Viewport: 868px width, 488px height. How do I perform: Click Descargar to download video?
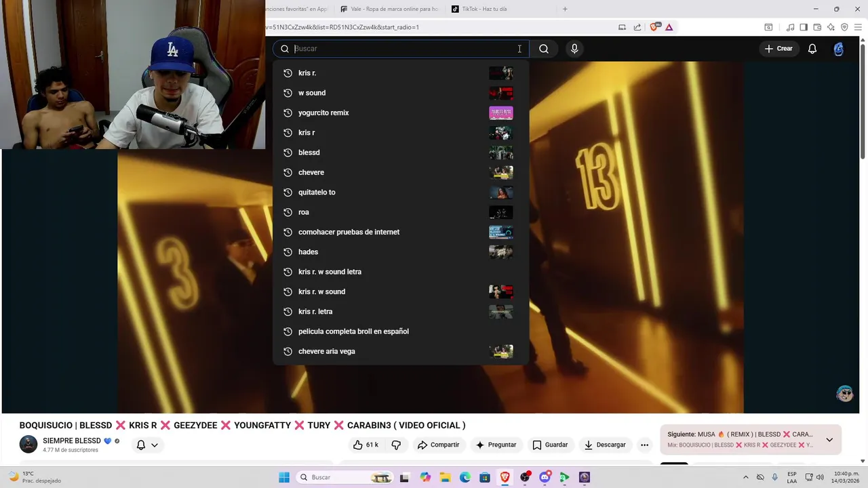(x=605, y=445)
